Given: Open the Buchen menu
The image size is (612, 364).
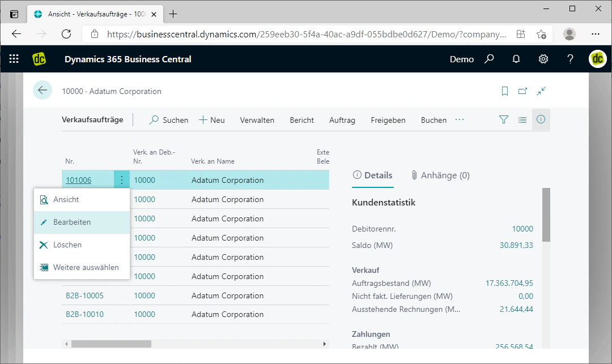Looking at the screenshot, I should tap(433, 120).
